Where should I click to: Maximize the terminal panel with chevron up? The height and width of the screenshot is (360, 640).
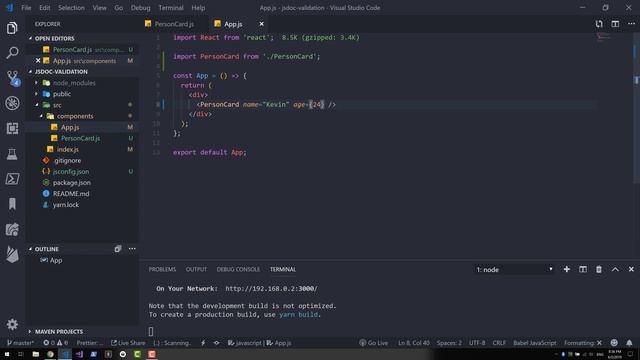[x=615, y=269]
